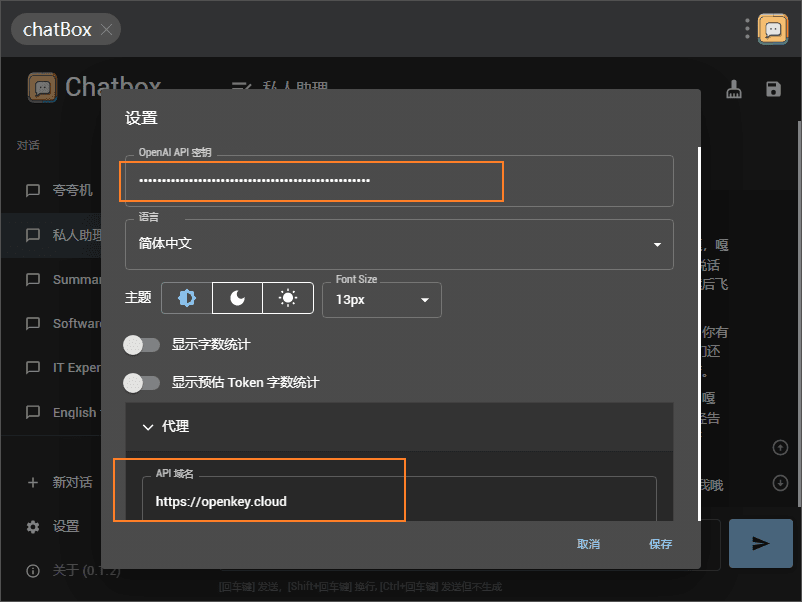The height and width of the screenshot is (602, 802).
Task: Click the scroll-down arrow icon beside the chat
Action: pyautogui.click(x=780, y=483)
